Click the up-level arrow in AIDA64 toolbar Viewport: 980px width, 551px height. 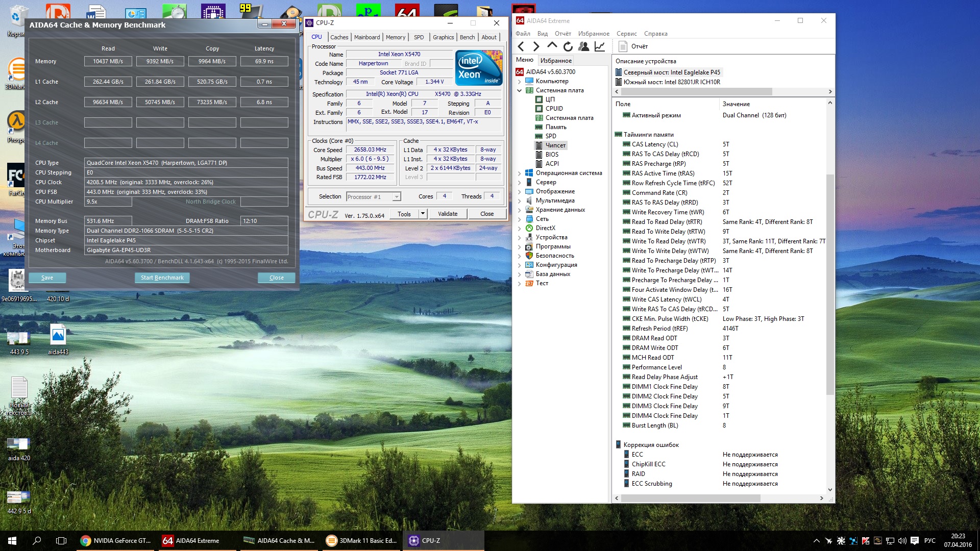point(552,46)
